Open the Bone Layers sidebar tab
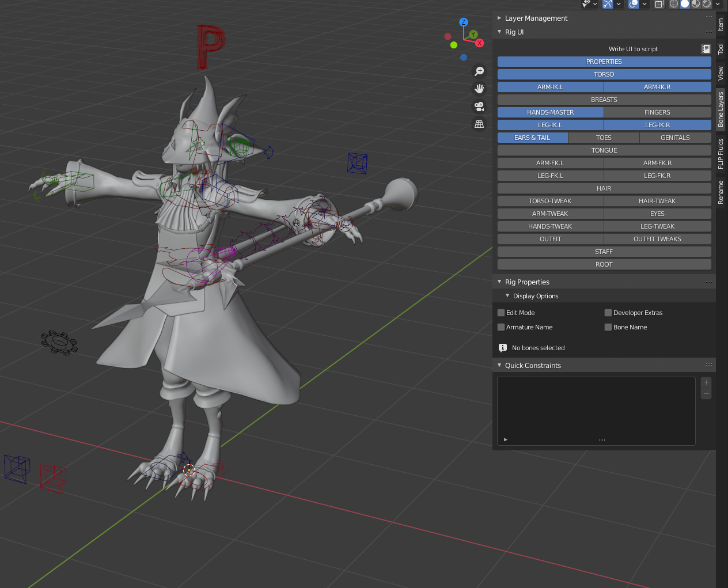The height and width of the screenshot is (588, 728). [x=721, y=109]
